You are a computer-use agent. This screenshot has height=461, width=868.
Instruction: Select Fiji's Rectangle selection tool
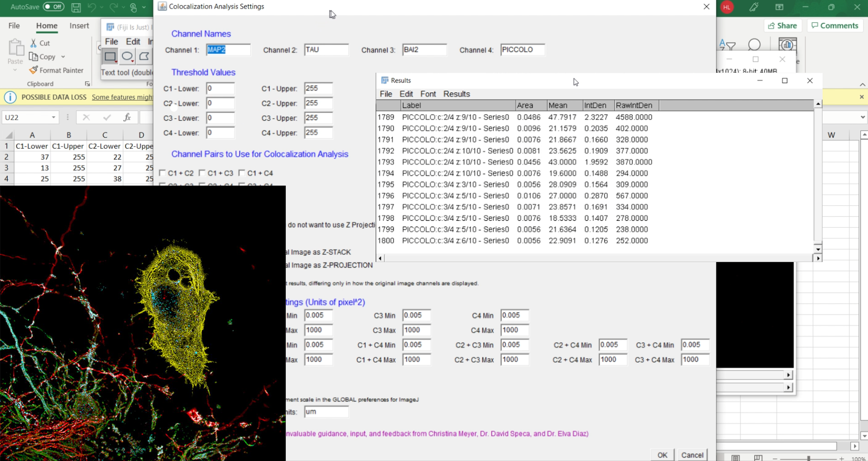[110, 56]
